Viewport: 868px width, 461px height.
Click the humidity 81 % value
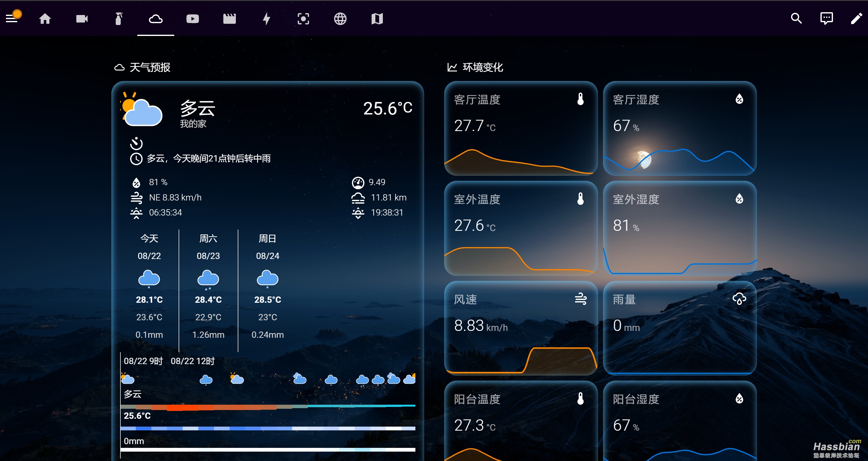pyautogui.click(x=158, y=182)
